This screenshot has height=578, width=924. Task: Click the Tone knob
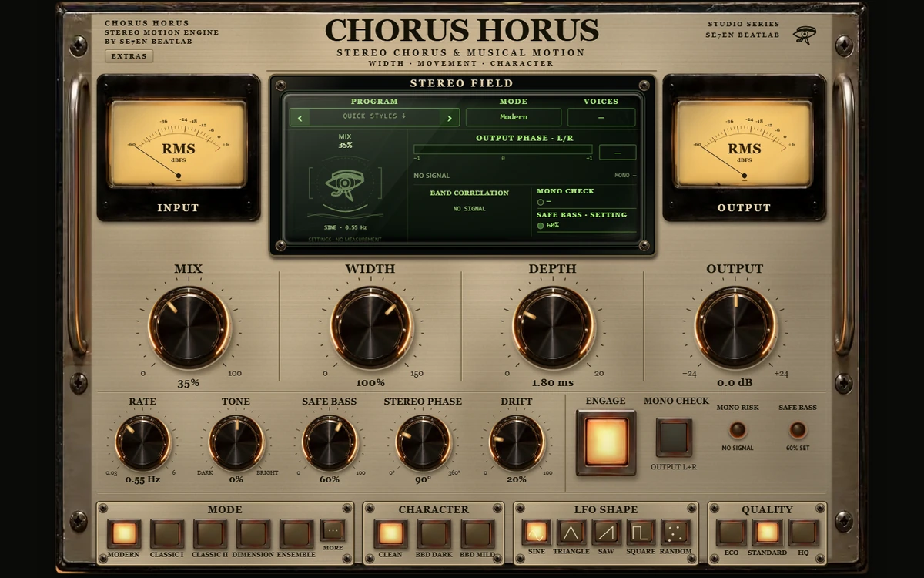pyautogui.click(x=236, y=442)
